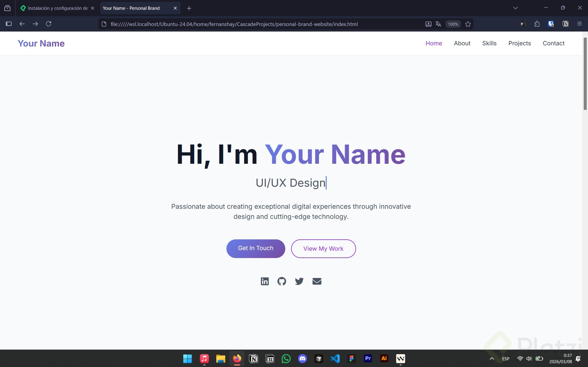This screenshot has height=367, width=588.
Task: Click the page vertical scrollbar thumb
Action: [585, 73]
